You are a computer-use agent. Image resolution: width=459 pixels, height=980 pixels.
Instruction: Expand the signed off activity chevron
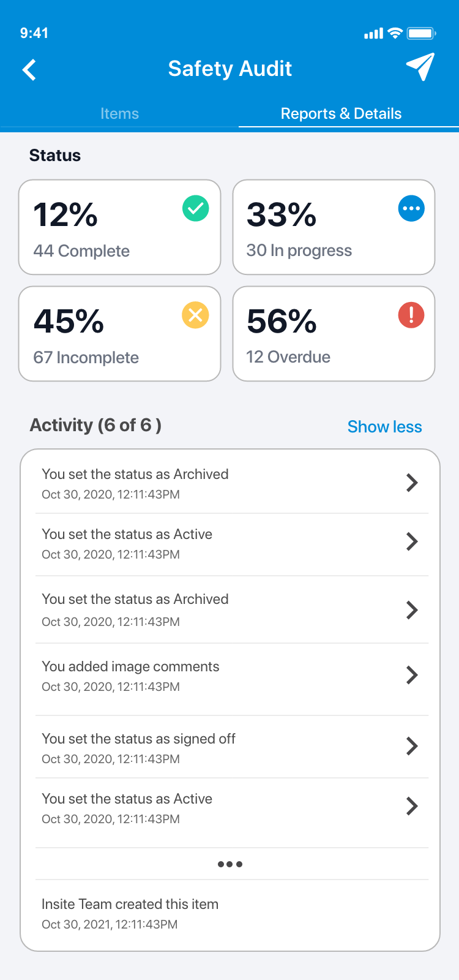click(x=412, y=746)
